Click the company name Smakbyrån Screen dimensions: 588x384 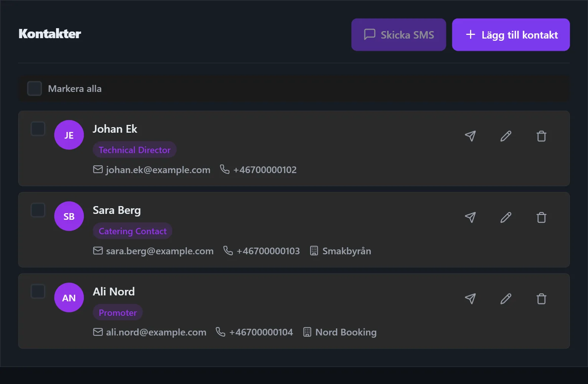coord(347,251)
